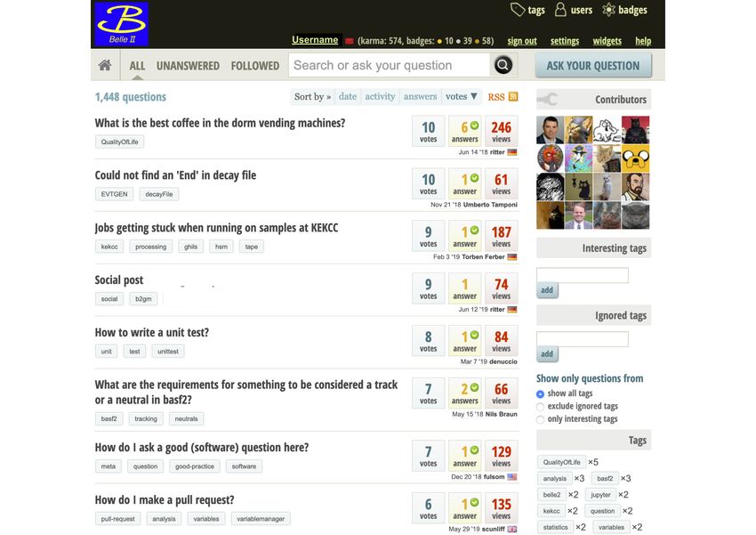Click the jupyter tag in sidebar
756x535 pixels.
pyautogui.click(x=600, y=495)
